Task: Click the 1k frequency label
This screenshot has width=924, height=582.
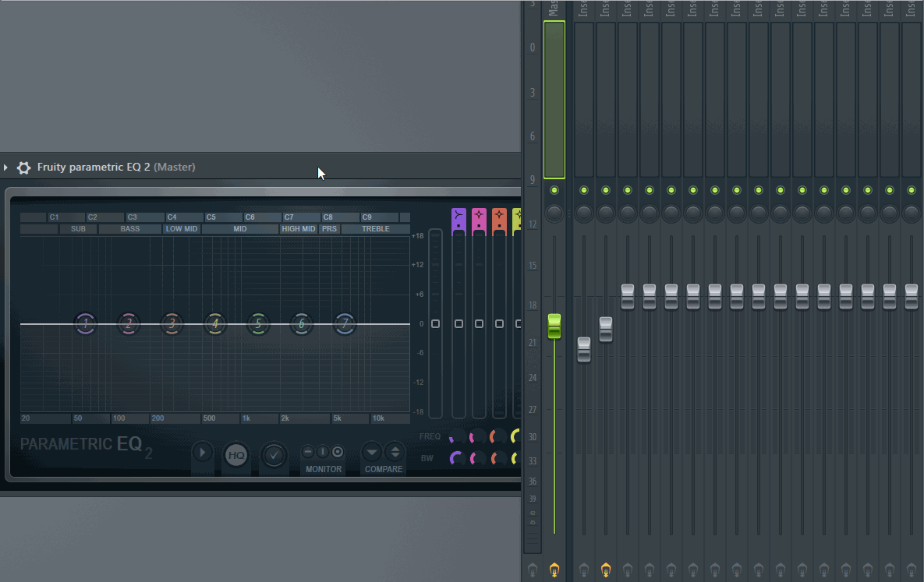Action: click(x=246, y=418)
